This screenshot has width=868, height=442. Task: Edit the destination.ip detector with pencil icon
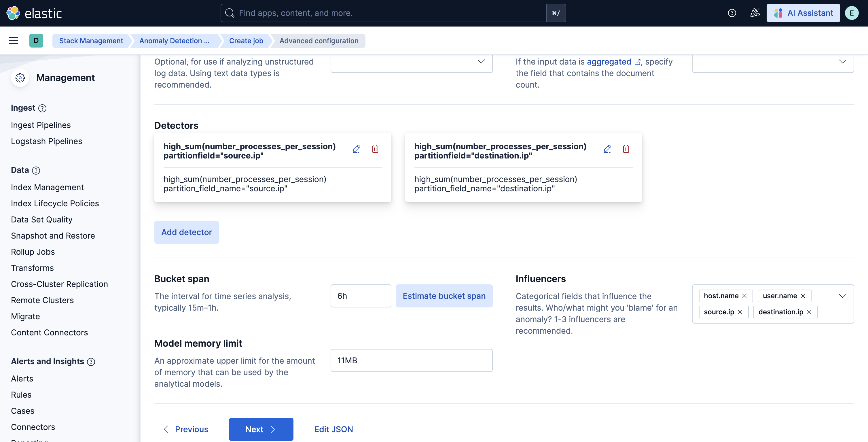(607, 149)
